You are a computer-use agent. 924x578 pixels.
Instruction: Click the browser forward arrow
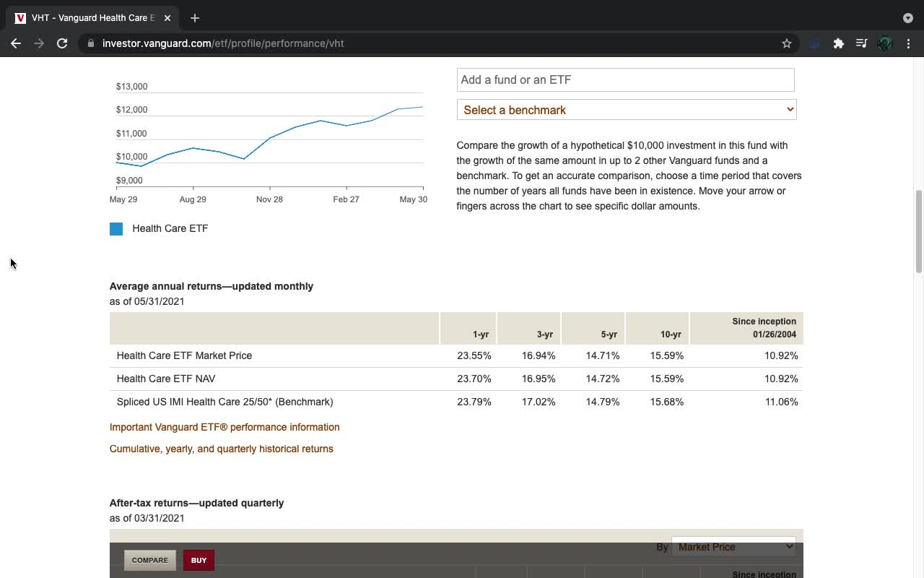coord(39,43)
